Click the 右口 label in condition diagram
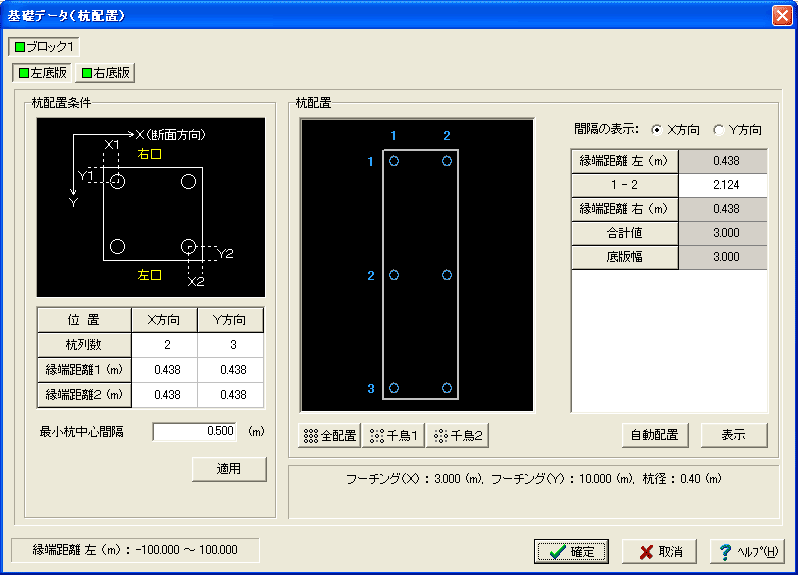Image resolution: width=798 pixels, height=575 pixels. 150,154
